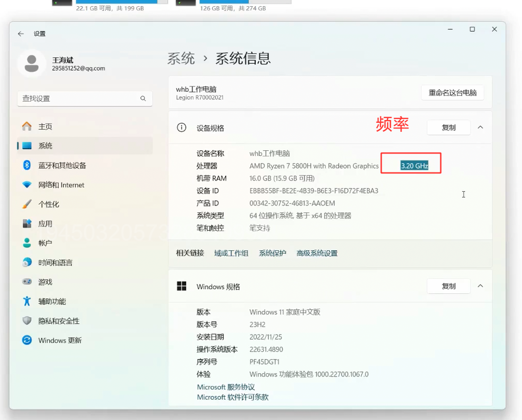
Task: Minimize the 设置 window
Action: tap(450, 29)
